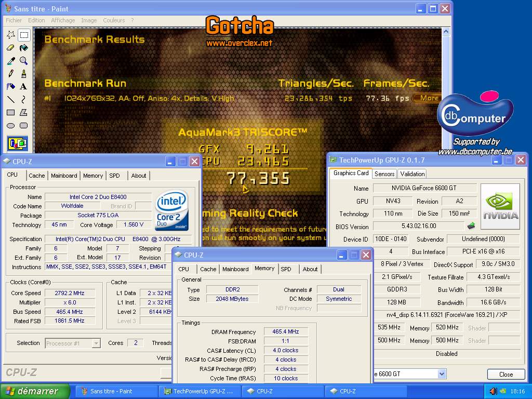Switch to Cache tab in back CPU-Z window
This screenshot has width=532, height=399.
pyautogui.click(x=37, y=176)
